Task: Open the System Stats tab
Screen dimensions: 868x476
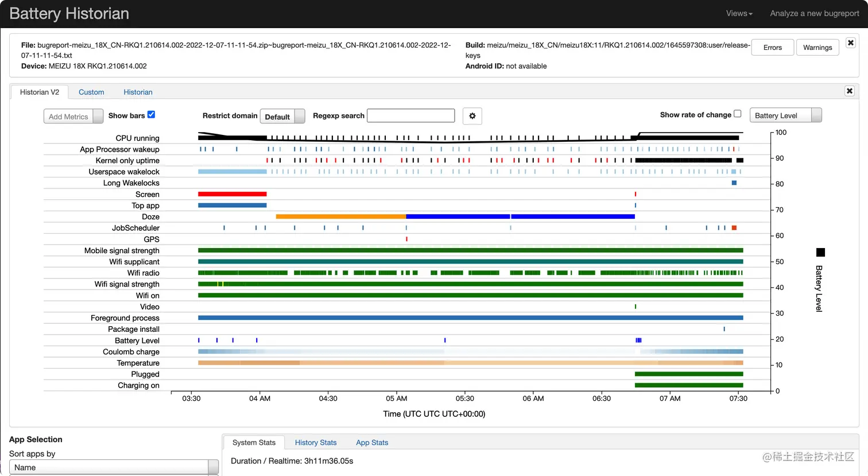Action: tap(254, 443)
